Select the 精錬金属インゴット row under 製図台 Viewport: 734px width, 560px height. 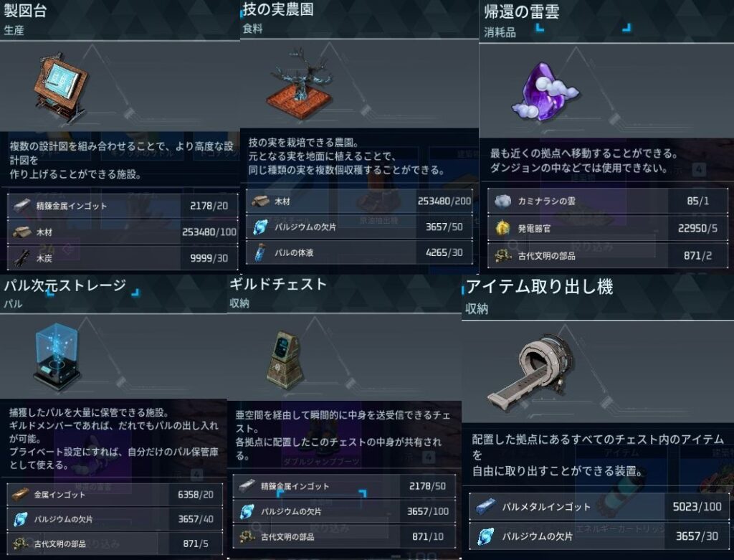click(123, 206)
